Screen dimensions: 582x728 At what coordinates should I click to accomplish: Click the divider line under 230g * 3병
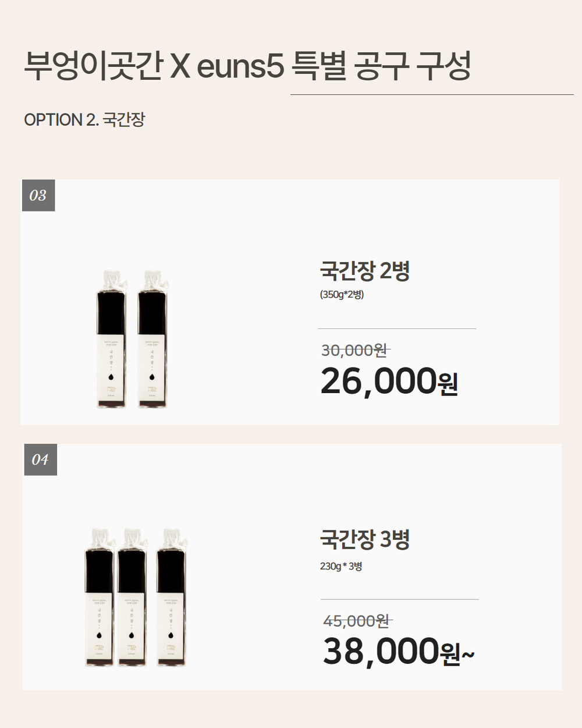tap(399, 599)
